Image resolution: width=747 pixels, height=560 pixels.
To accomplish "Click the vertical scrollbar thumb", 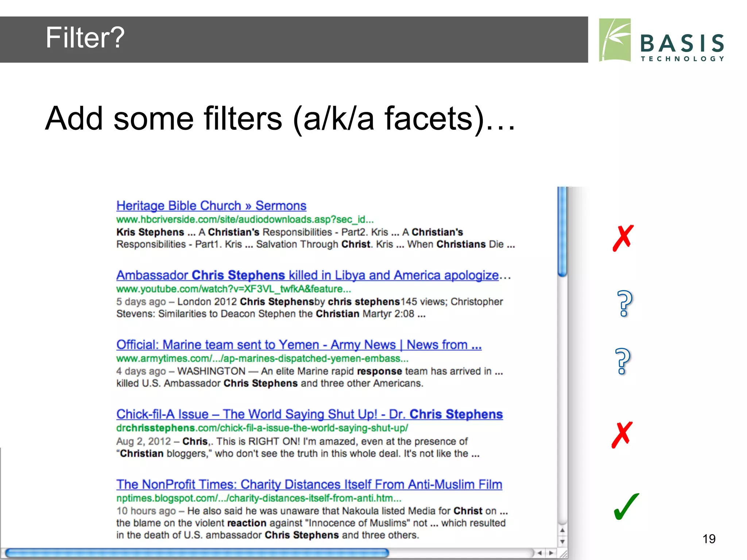I will point(562,232).
